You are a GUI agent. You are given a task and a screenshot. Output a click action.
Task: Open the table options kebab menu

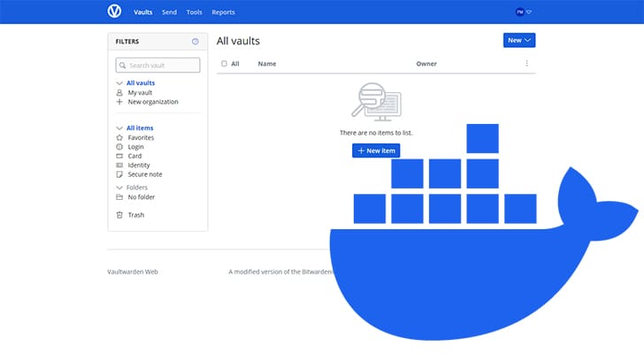(x=526, y=63)
